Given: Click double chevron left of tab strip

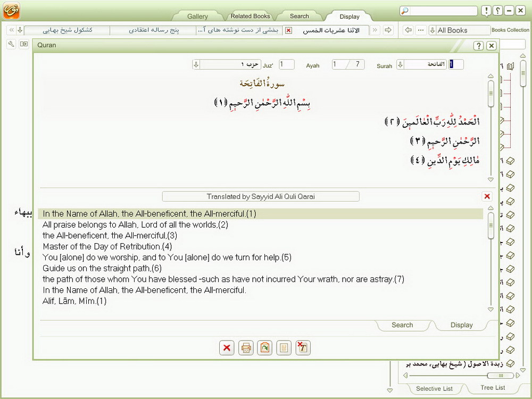Looking at the screenshot, I should coord(11,30).
